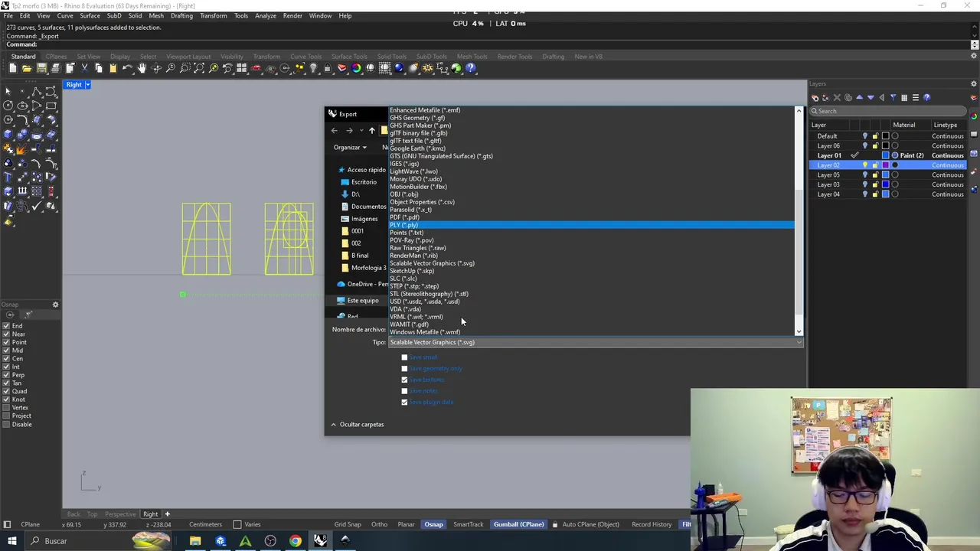Click the Zoom Extents icon
Image resolution: width=980 pixels, height=551 pixels.
click(199, 68)
